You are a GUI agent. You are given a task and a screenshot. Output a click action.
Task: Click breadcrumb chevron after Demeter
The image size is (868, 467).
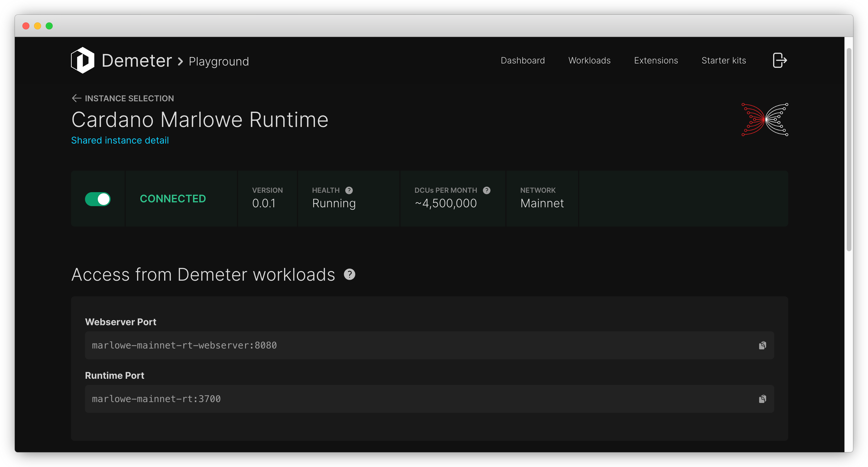[x=180, y=61]
